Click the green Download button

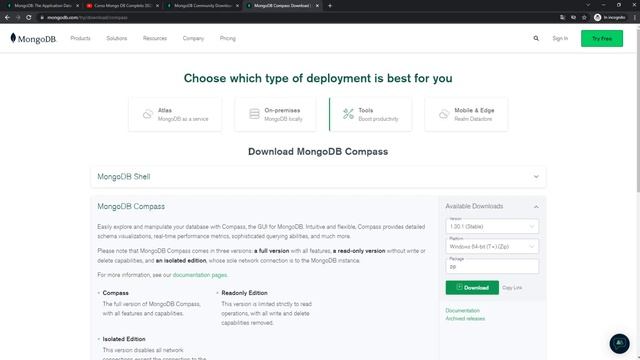click(472, 288)
